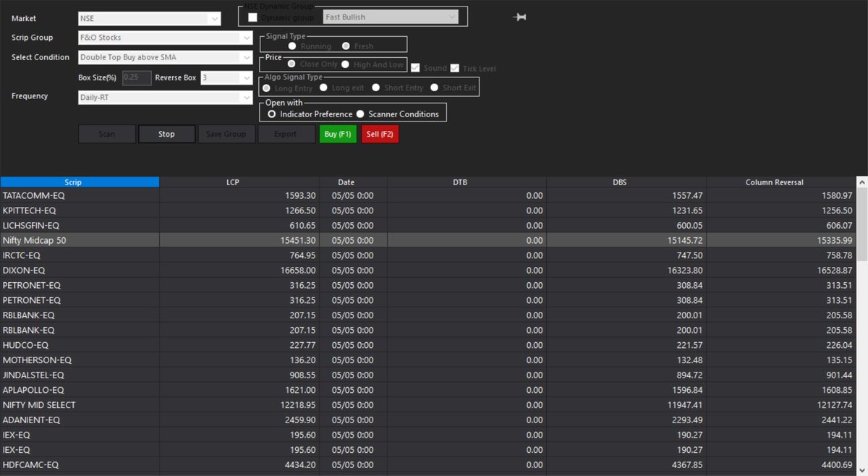Open the Market dropdown showing NSE
868x476 pixels.
tap(149, 19)
